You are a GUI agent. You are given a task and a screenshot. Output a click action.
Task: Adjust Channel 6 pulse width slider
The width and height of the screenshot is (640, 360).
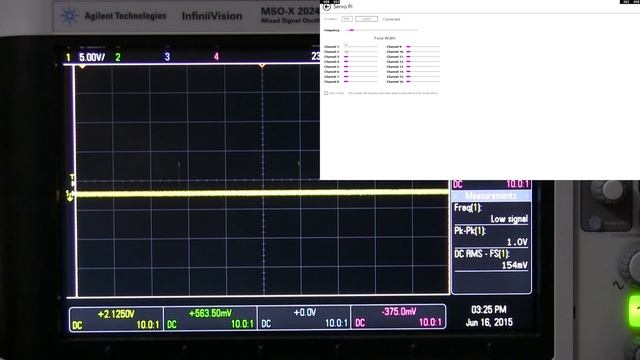[361, 71]
